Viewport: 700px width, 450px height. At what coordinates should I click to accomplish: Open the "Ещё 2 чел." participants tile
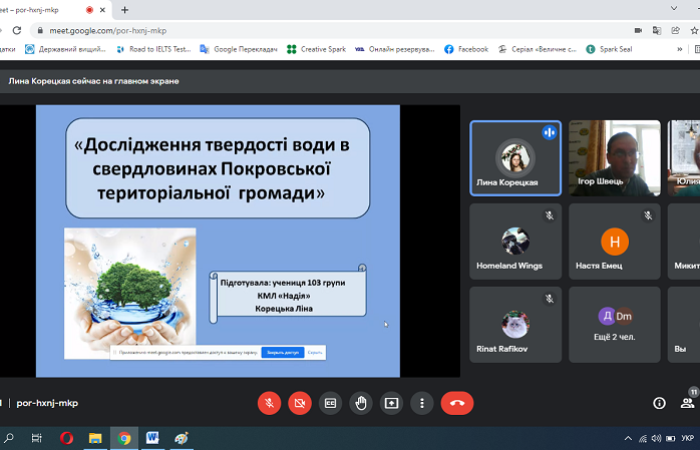(614, 324)
